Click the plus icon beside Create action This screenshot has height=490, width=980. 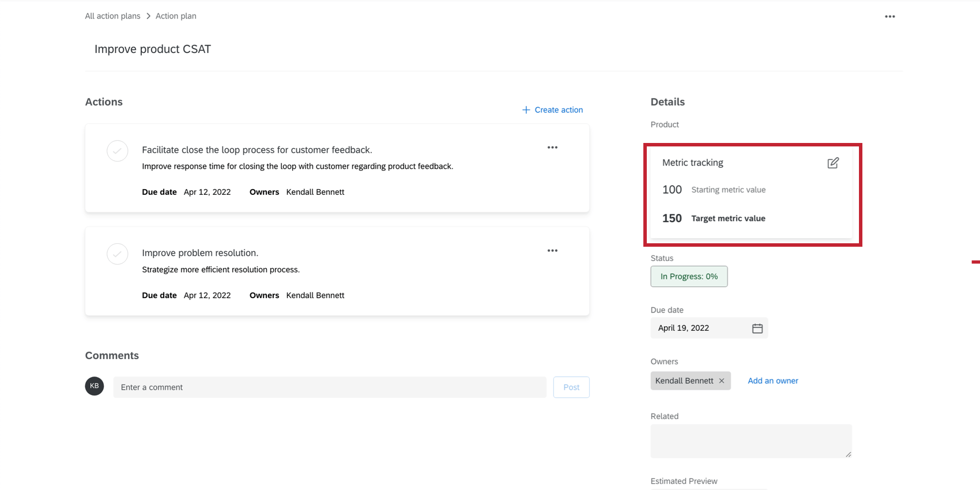click(x=526, y=110)
